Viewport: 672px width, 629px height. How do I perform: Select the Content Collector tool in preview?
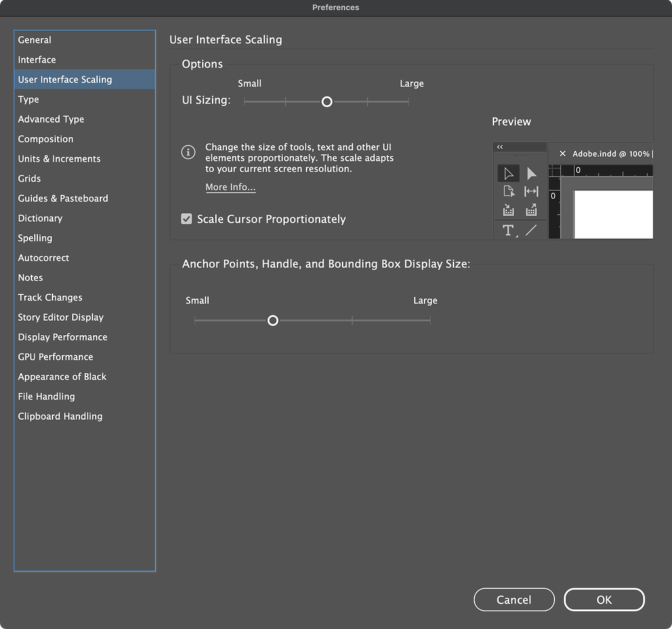pyautogui.click(x=509, y=209)
